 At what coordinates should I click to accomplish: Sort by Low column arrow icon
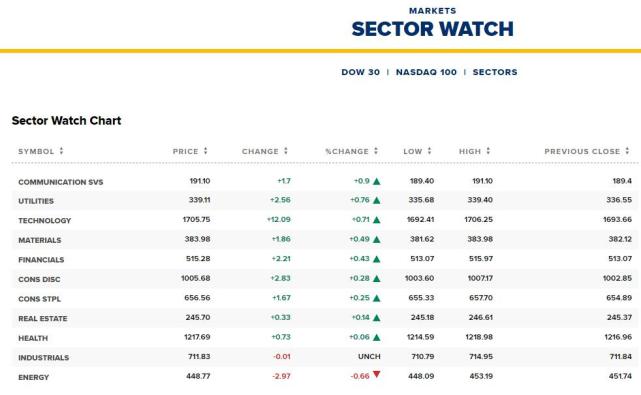(429, 151)
